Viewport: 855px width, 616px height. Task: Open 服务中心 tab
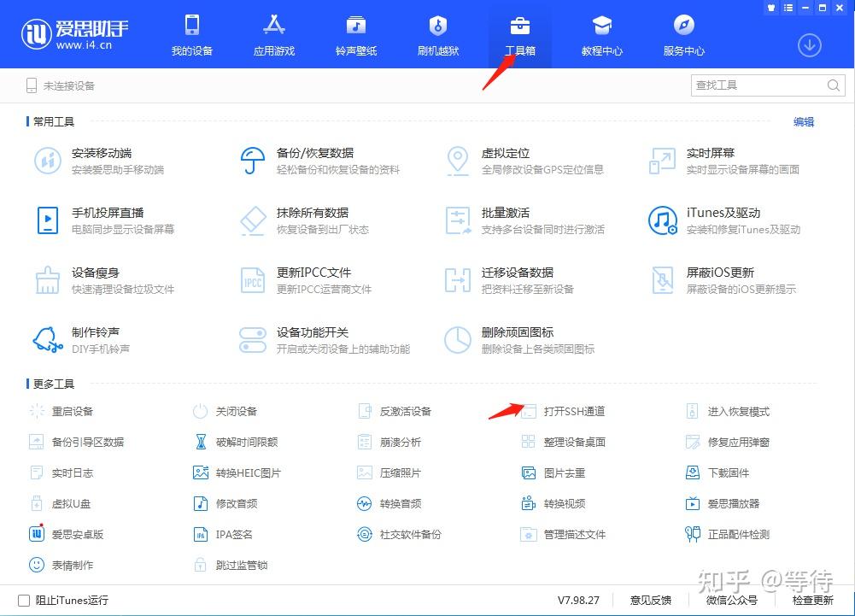(x=684, y=35)
